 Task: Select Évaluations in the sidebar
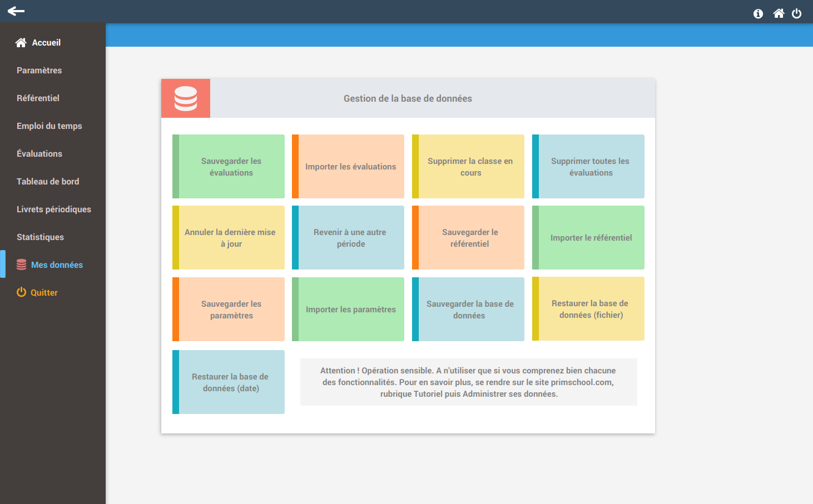pyautogui.click(x=39, y=154)
